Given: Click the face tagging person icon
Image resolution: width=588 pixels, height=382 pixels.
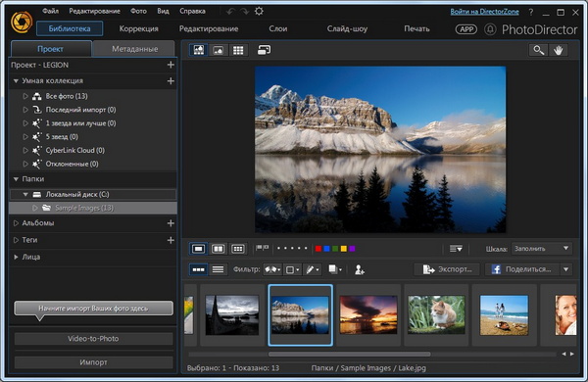Looking at the screenshot, I should (x=360, y=269).
